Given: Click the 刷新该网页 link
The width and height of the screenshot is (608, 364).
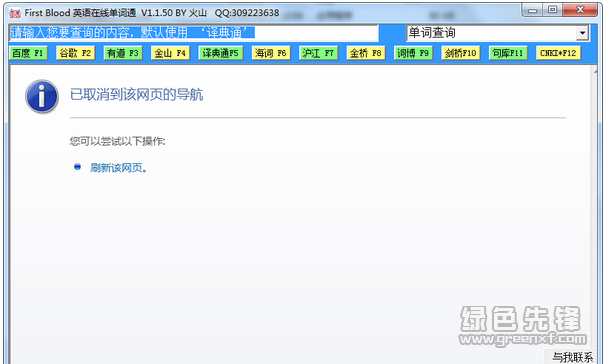Looking at the screenshot, I should (x=118, y=168).
